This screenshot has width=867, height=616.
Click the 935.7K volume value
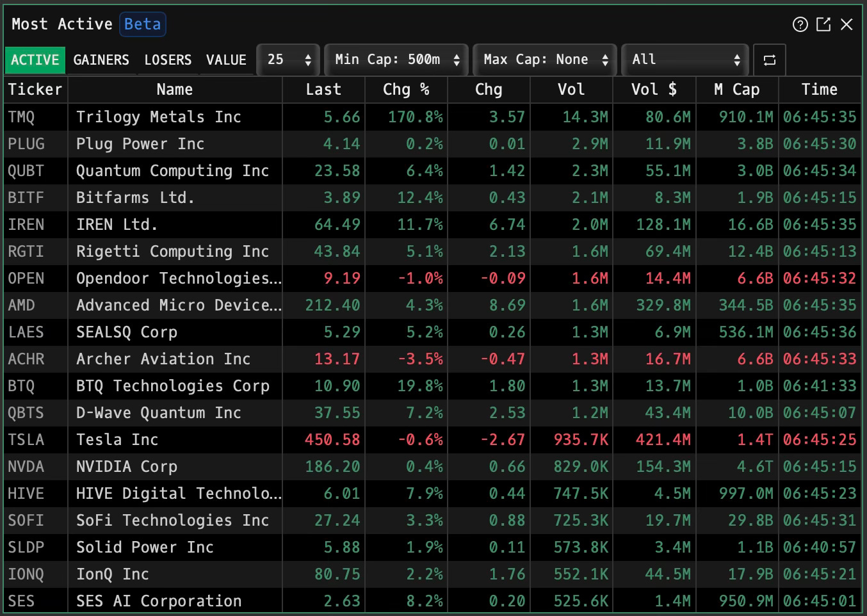[581, 440]
